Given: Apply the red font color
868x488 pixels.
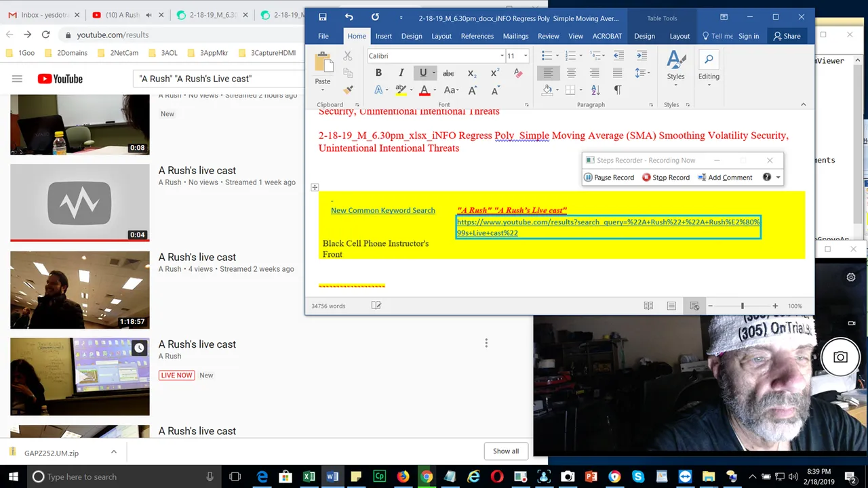Looking at the screenshot, I should click(x=425, y=90).
